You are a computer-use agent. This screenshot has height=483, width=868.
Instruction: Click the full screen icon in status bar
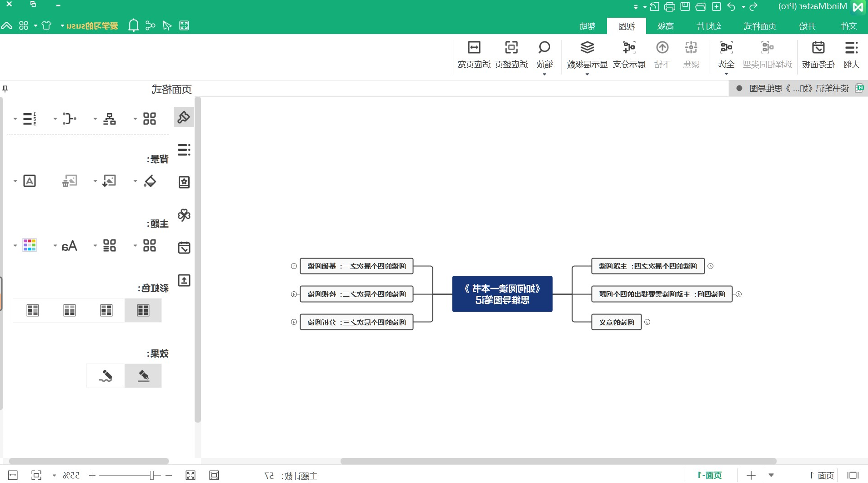[x=191, y=475]
